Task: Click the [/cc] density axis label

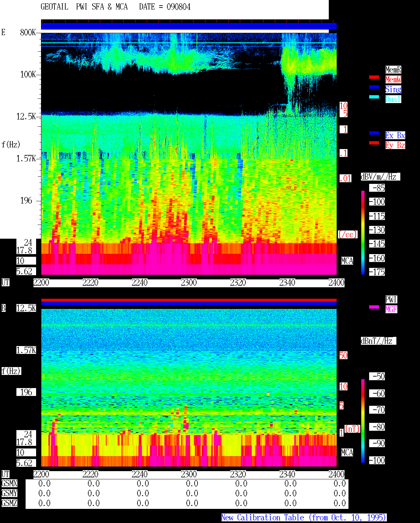Action: click(347, 235)
